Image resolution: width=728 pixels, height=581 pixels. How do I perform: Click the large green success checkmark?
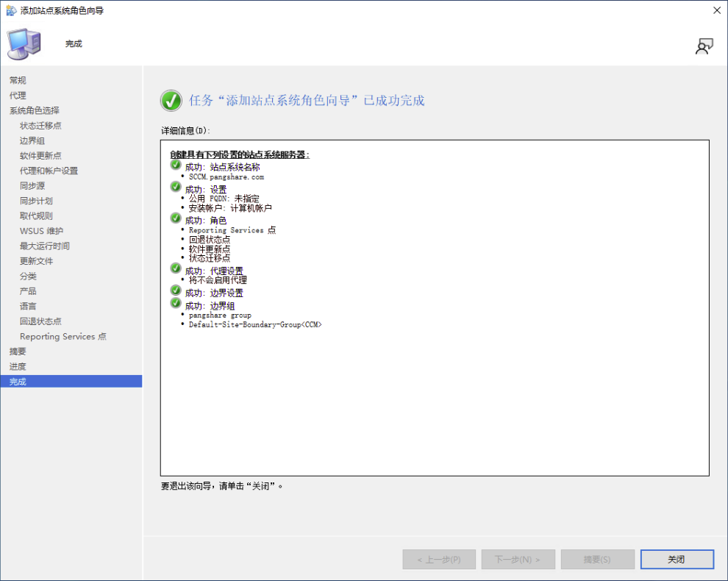coord(171,100)
